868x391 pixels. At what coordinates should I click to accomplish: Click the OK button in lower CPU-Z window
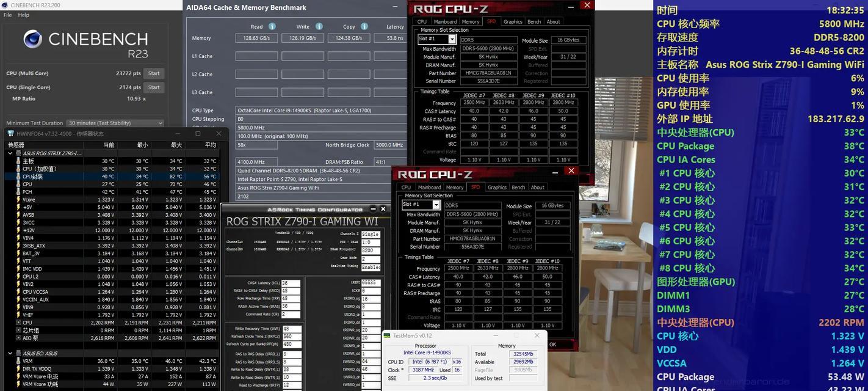point(553,344)
